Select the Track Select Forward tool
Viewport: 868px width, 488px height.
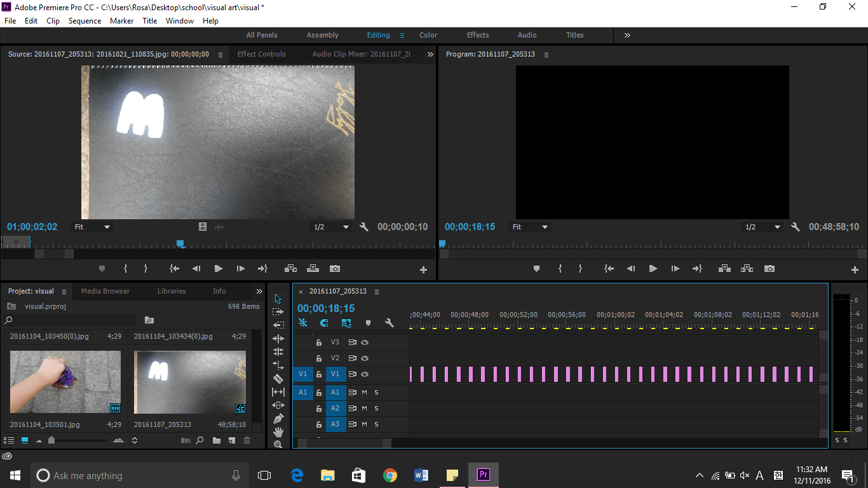[x=278, y=311]
